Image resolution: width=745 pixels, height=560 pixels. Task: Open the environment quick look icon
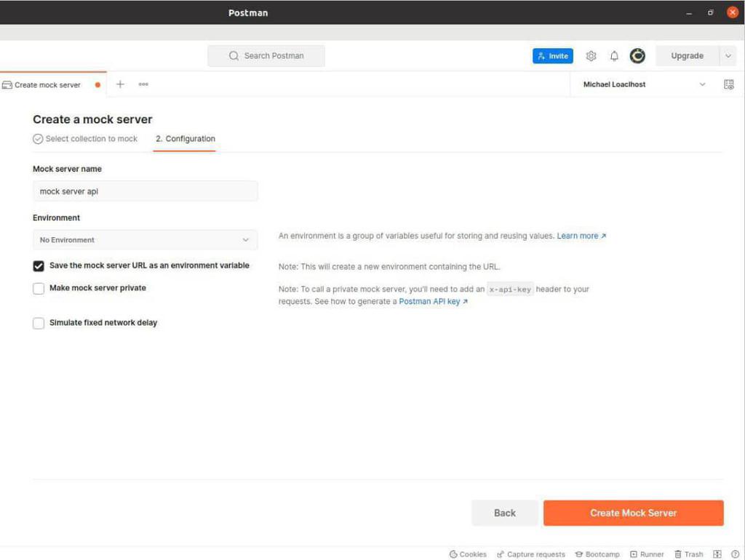(728, 84)
